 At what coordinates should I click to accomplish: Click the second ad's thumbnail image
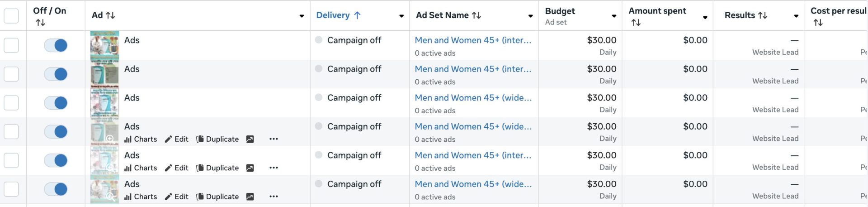(x=105, y=74)
